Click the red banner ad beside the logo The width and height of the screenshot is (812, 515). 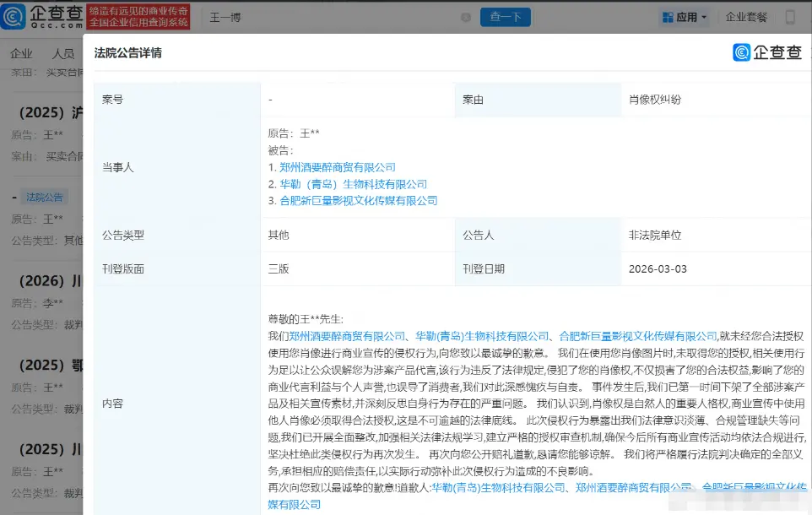(x=143, y=17)
